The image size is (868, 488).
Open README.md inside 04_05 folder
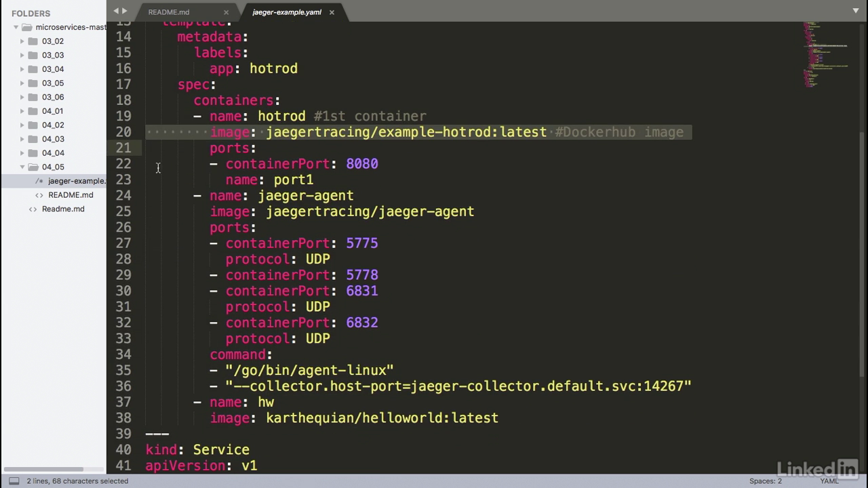click(x=71, y=195)
